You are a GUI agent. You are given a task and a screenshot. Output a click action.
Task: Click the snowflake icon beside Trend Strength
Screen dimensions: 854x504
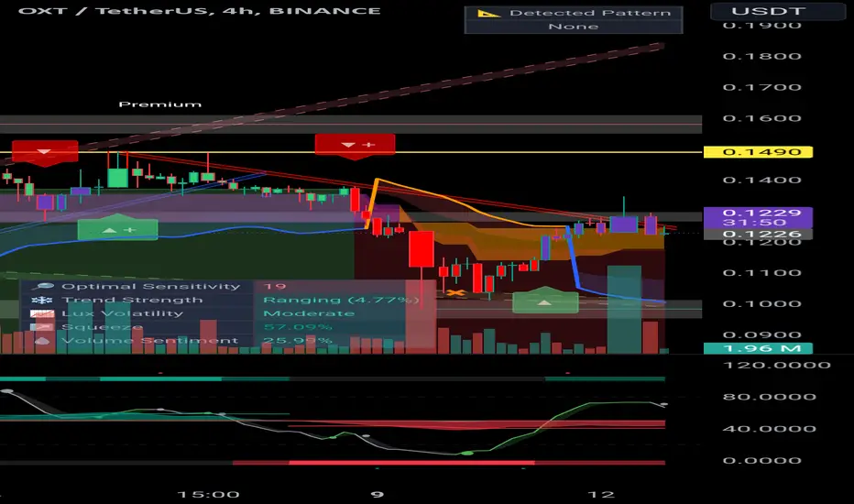tap(42, 301)
